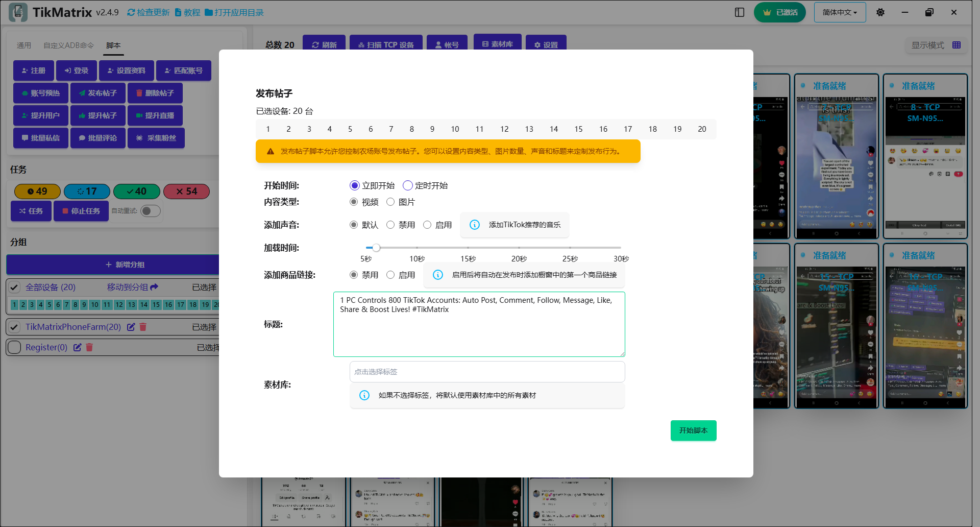Toggle the auto retry switch

[x=150, y=211]
